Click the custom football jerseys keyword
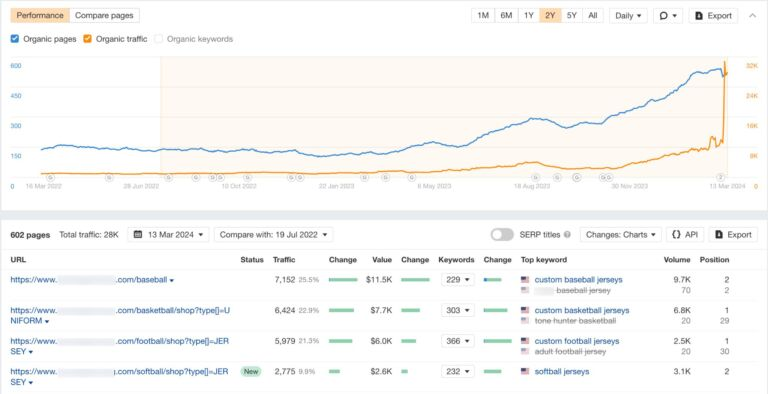 577,341
